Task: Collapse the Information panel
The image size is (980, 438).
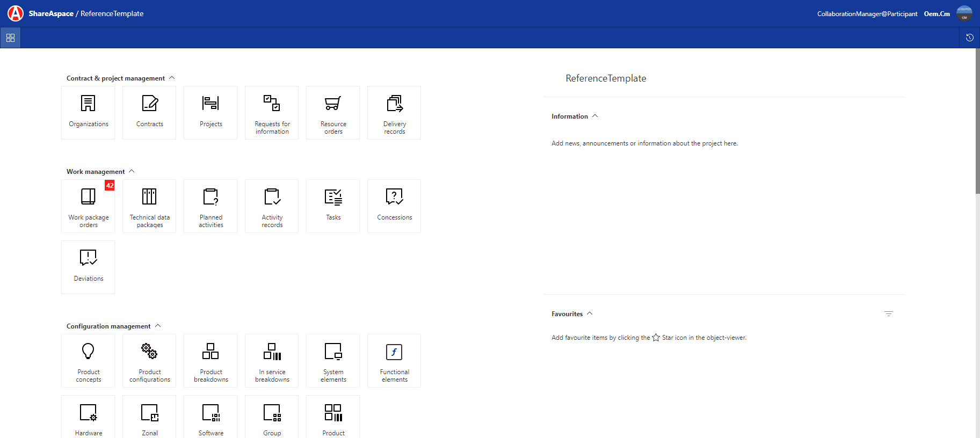Action: pyautogui.click(x=595, y=116)
